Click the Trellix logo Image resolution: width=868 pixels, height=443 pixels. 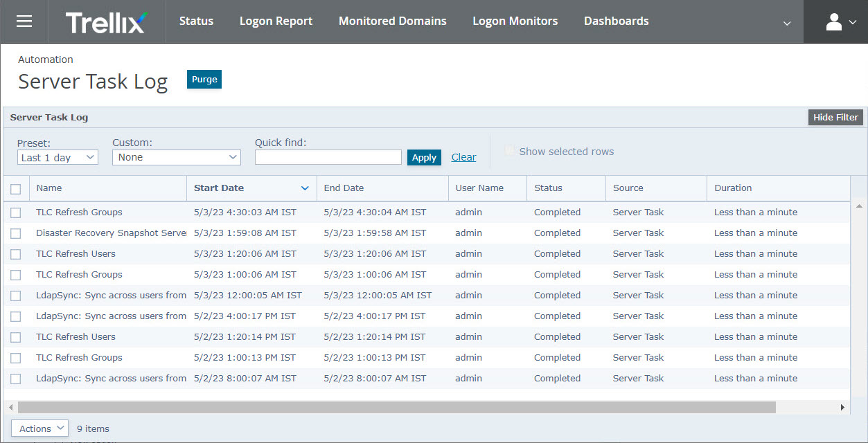[x=107, y=22]
